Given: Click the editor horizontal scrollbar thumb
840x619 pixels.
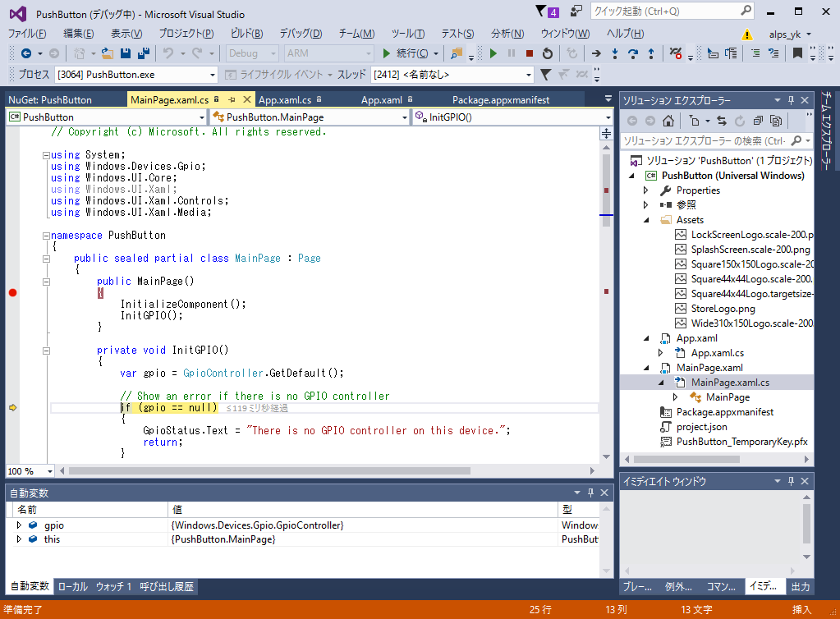Looking at the screenshot, I should pyautogui.click(x=269, y=470).
